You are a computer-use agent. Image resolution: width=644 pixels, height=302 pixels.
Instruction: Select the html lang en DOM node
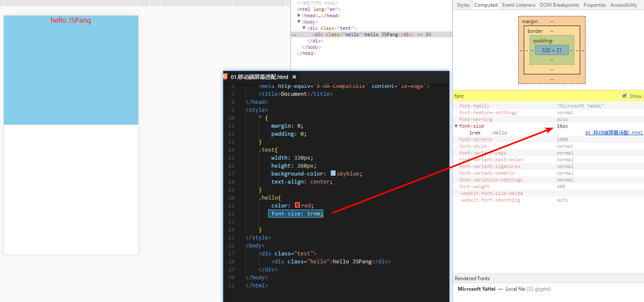click(319, 9)
